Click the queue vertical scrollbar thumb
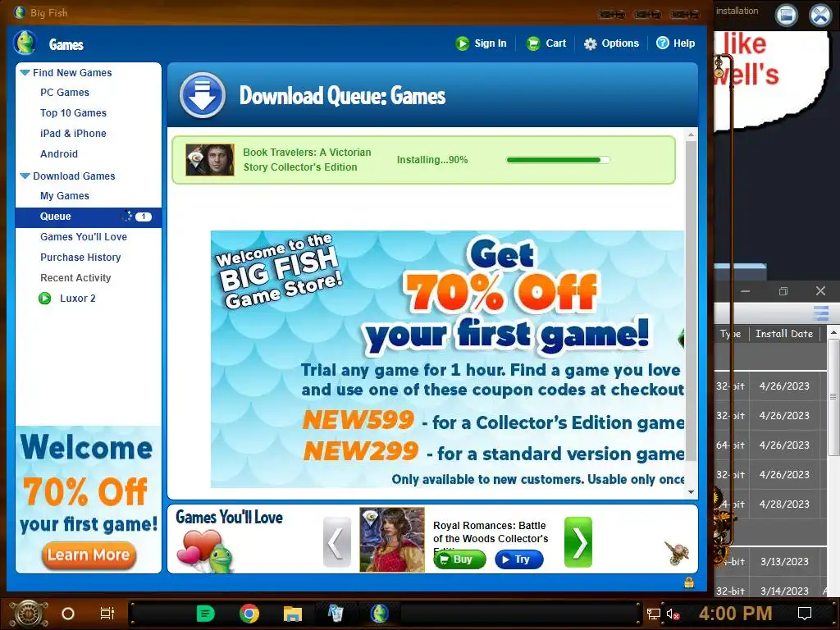 click(691, 300)
